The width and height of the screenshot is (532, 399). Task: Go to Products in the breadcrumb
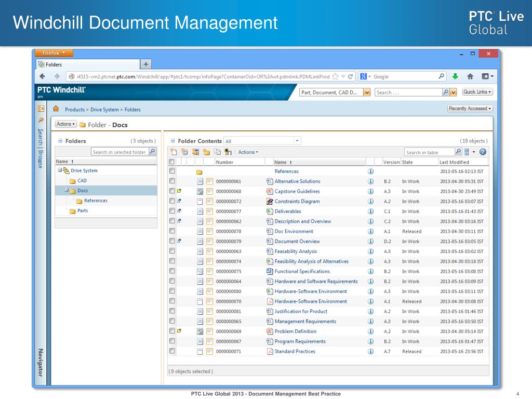click(x=75, y=110)
